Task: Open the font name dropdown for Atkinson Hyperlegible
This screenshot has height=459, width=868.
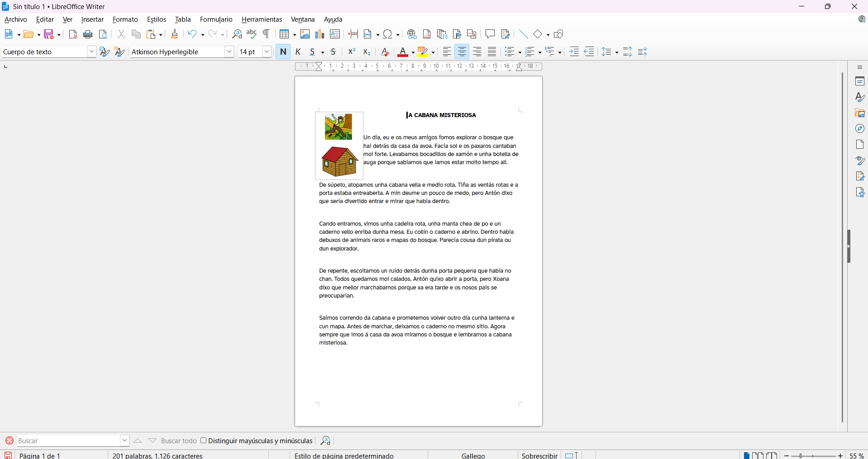Action: 229,52
